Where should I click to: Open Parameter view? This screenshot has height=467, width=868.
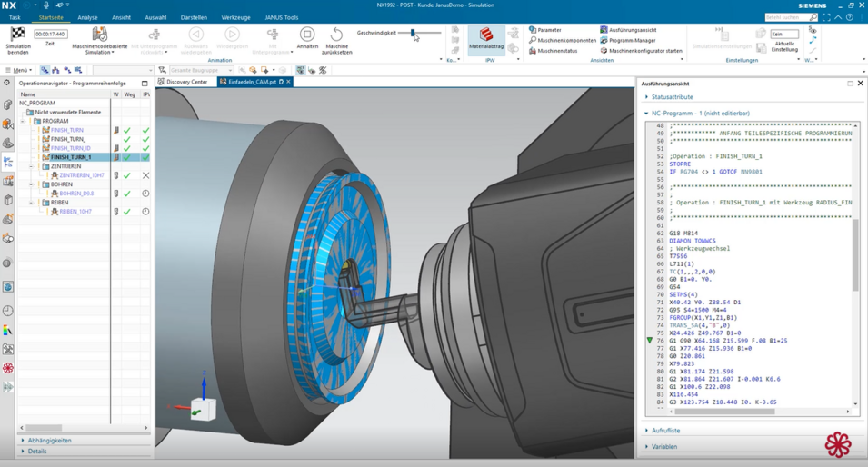(544, 30)
